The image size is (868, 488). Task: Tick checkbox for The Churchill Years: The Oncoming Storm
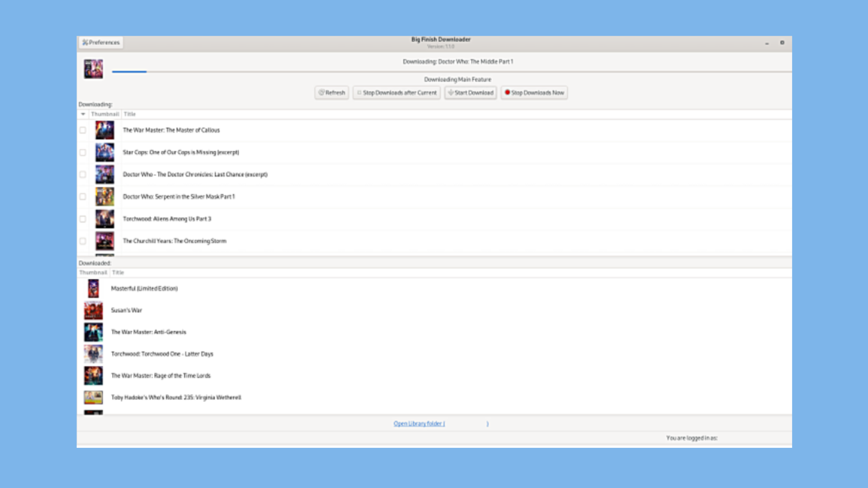pos(83,241)
